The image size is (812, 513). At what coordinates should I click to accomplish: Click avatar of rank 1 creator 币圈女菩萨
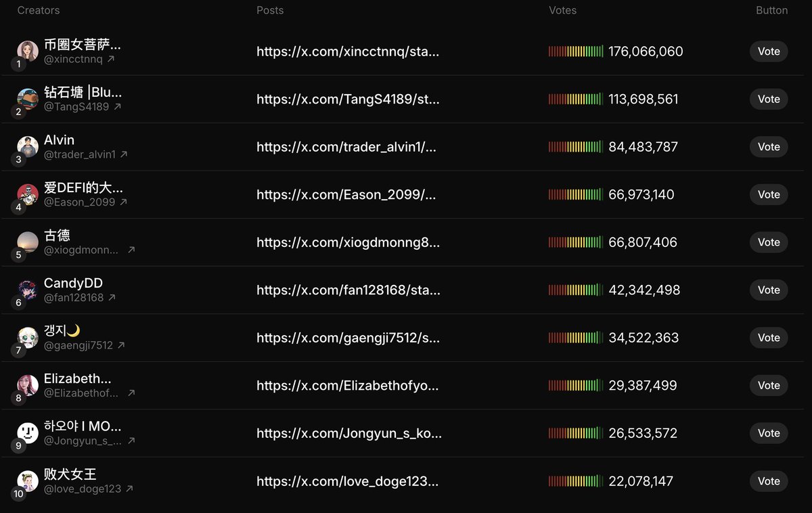28,51
